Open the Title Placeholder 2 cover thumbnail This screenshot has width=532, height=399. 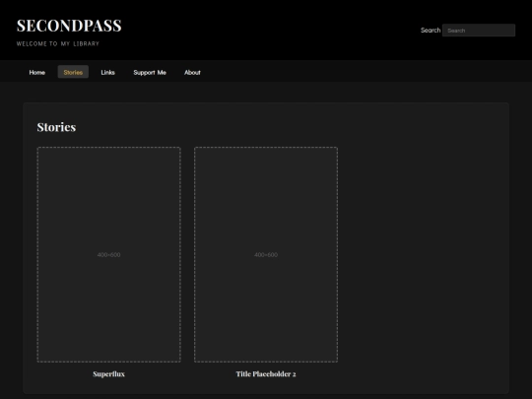tap(266, 254)
